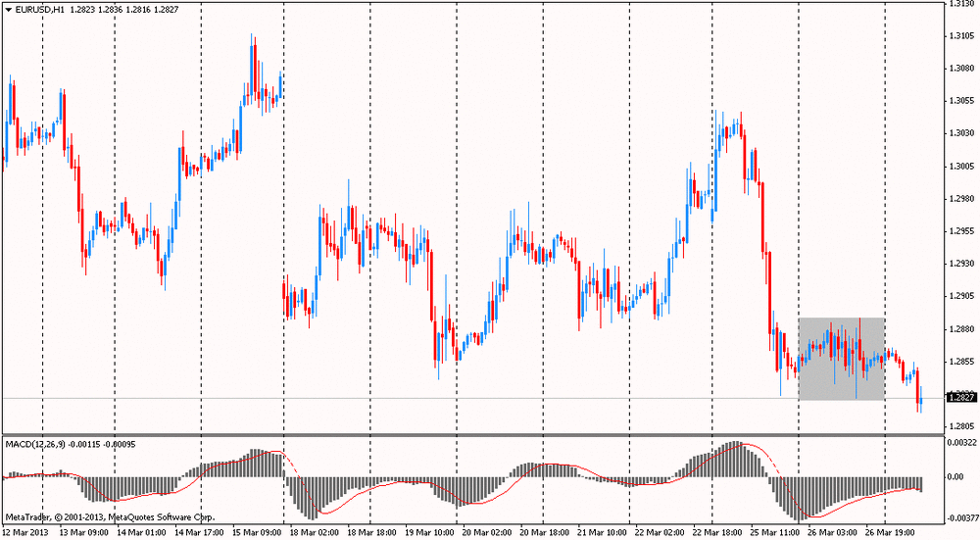Screen dimensions: 980x540
Task: Click the 18 Mar 02:00 time label
Action: (x=314, y=532)
